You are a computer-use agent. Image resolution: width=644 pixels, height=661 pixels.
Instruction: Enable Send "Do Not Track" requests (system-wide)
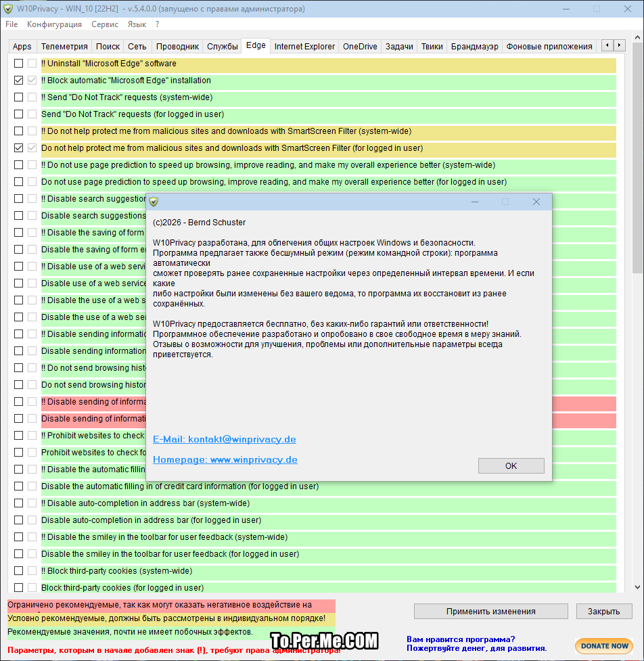pyautogui.click(x=18, y=97)
